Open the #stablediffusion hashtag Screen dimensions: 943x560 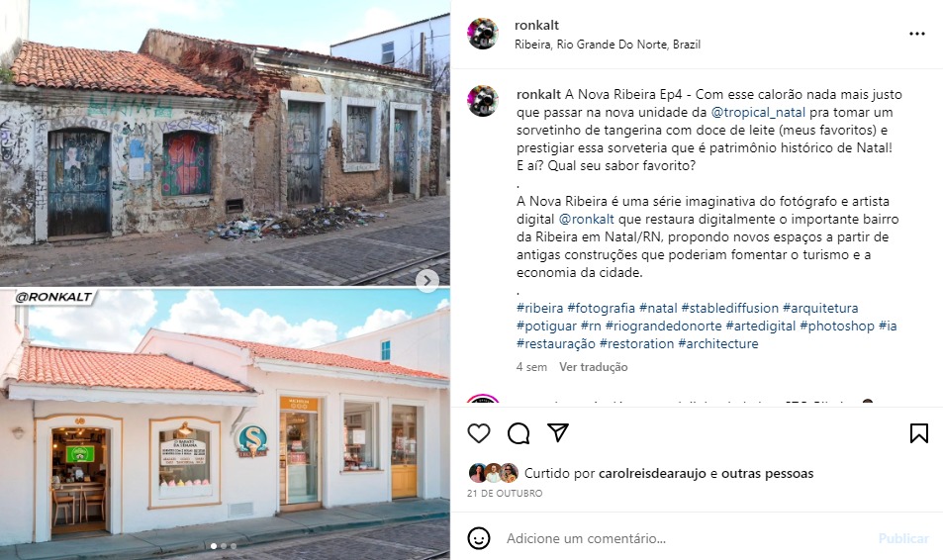coord(729,308)
